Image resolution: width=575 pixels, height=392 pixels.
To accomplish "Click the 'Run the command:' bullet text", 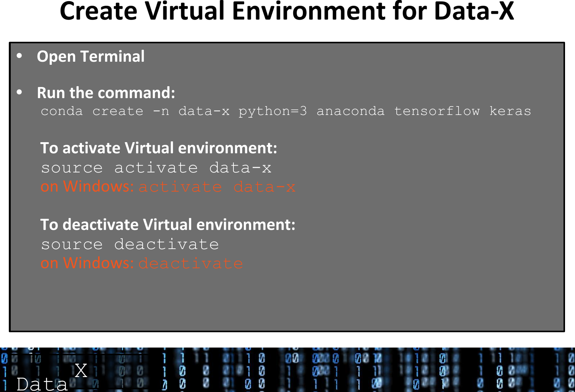I will click(x=106, y=93).
